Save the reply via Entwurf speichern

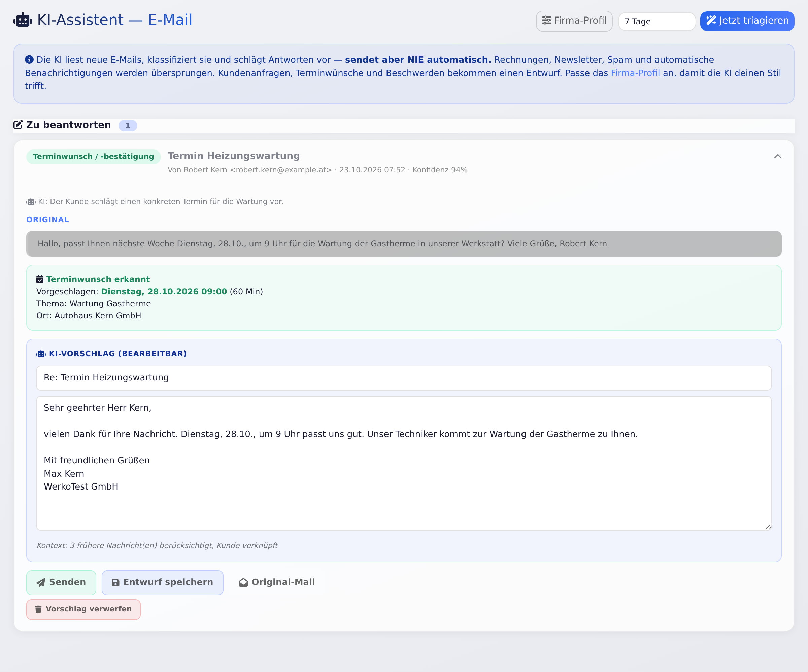162,583
